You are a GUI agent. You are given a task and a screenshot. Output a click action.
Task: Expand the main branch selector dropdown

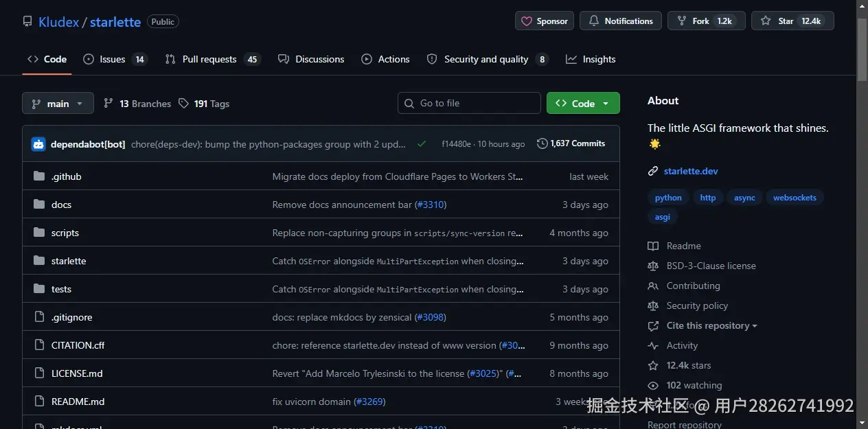coord(58,104)
